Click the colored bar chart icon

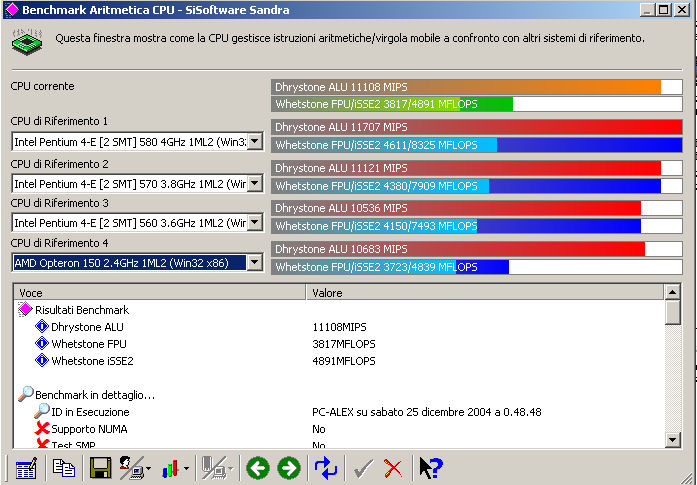(170, 469)
